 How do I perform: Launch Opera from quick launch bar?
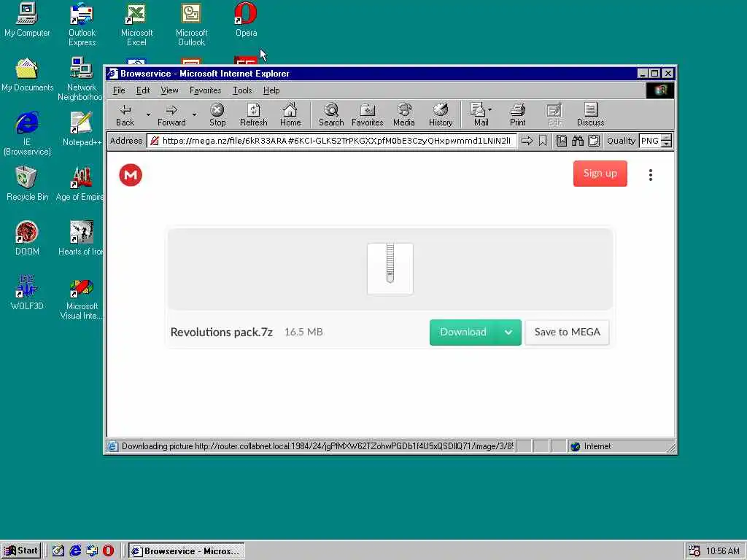(109, 551)
